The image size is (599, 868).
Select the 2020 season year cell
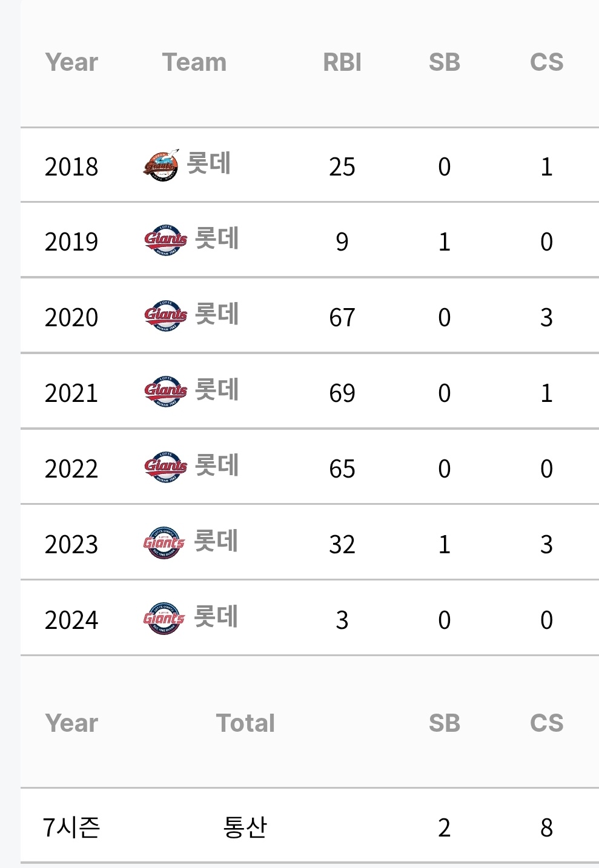[71, 317]
